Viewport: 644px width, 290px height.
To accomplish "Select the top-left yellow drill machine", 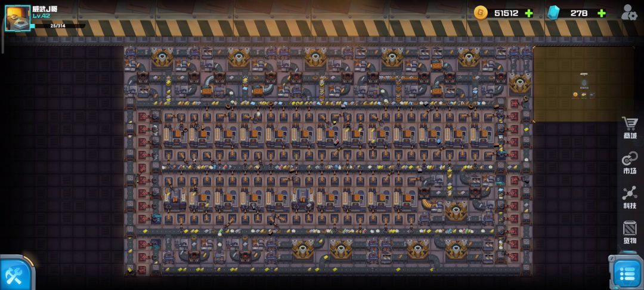I will [162, 58].
